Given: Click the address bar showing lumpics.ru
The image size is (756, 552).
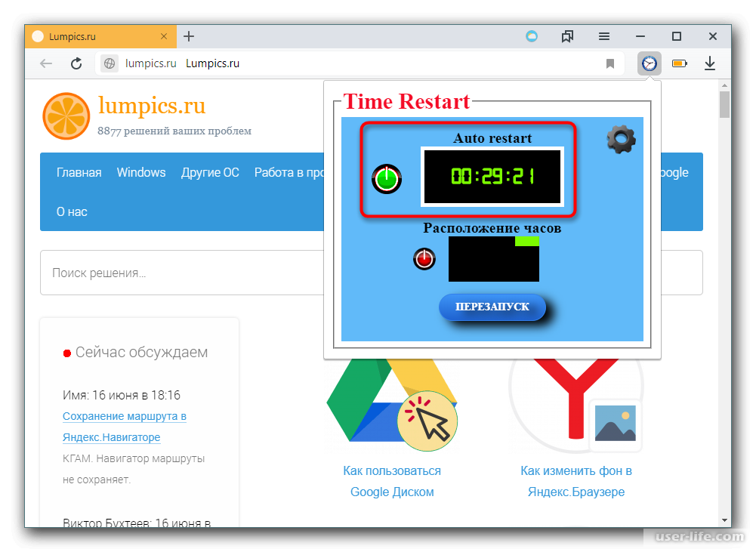Looking at the screenshot, I should click(359, 63).
